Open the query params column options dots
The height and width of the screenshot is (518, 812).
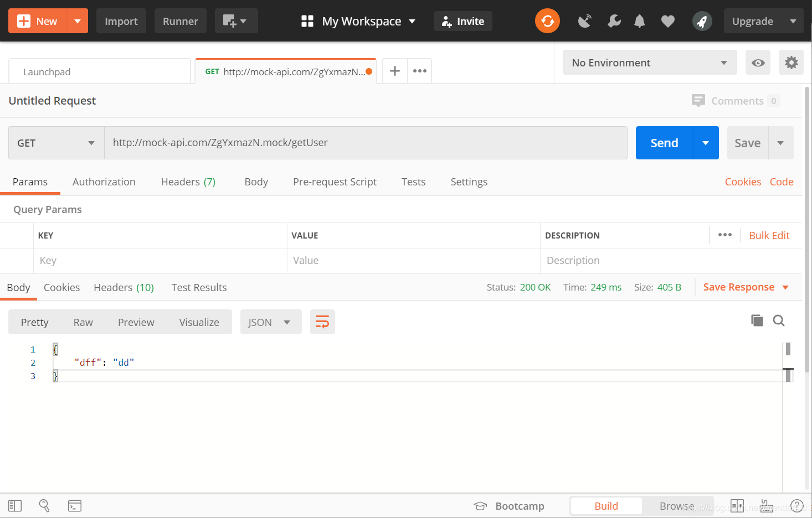[725, 235]
